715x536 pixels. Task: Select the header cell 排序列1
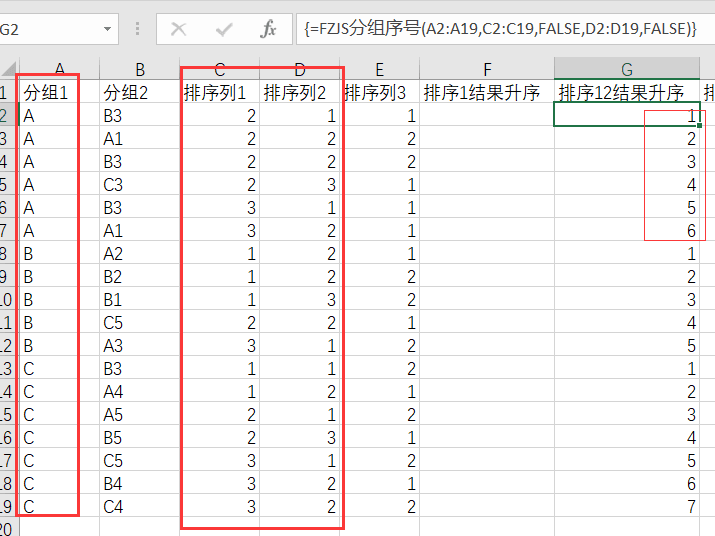pyautogui.click(x=219, y=93)
